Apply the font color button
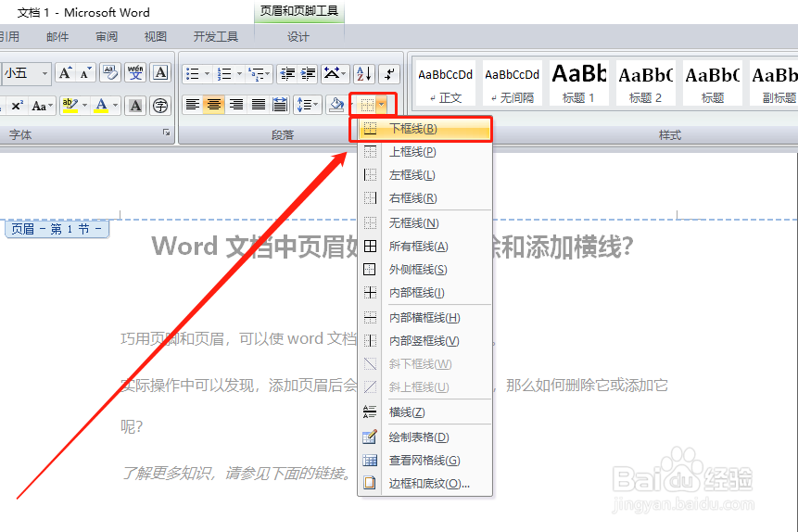This screenshot has width=798, height=532. coord(101,106)
